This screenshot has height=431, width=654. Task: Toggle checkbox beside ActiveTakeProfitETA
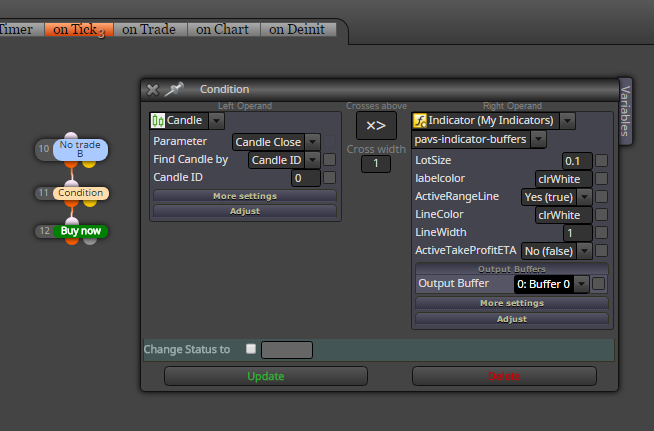601,250
